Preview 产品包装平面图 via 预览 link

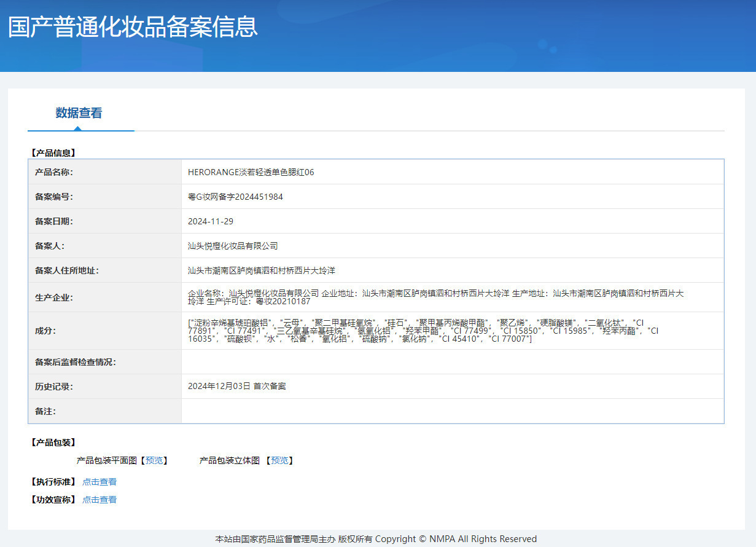pos(155,460)
